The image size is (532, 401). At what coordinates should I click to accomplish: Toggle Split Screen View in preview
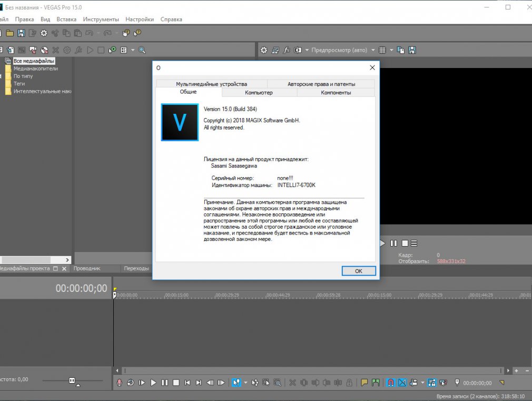coord(298,50)
